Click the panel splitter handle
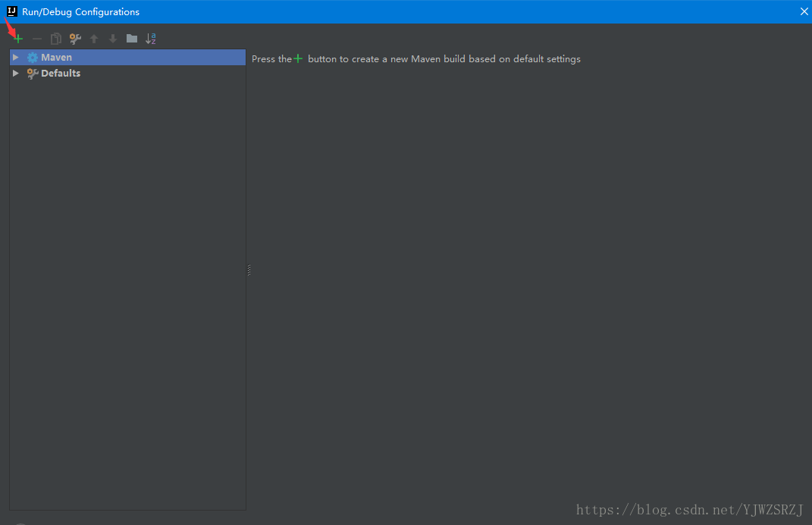Screen dimensions: 812x525 [249, 270]
